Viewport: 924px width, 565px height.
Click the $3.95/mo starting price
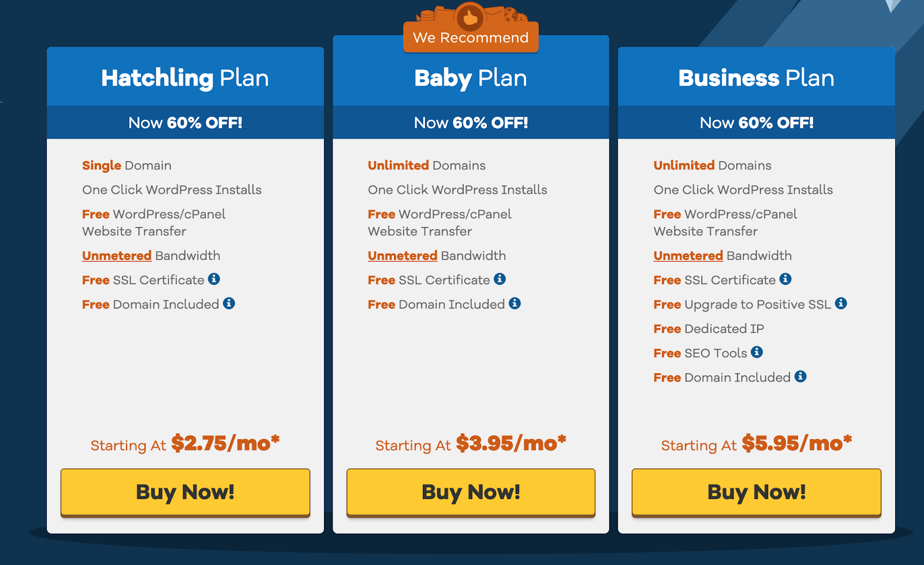pos(511,443)
